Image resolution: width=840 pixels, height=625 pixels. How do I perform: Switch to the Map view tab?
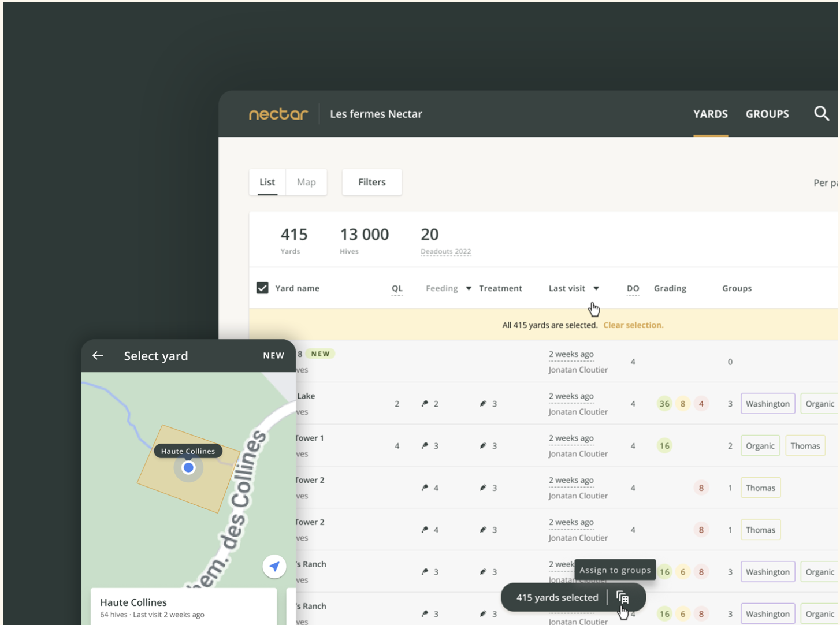coord(306,182)
